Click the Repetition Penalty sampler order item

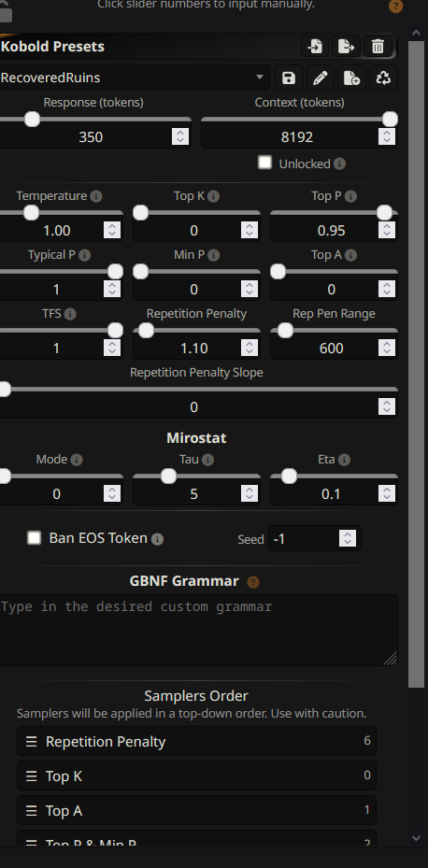tap(196, 741)
